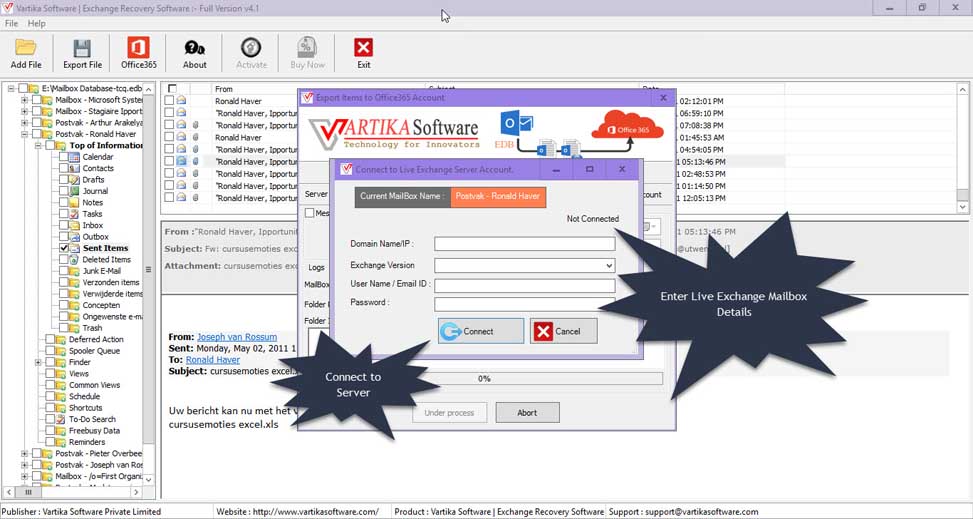The image size is (973, 519).
Task: Expand the Postvak - Pieter Overbee node
Action: 25,453
